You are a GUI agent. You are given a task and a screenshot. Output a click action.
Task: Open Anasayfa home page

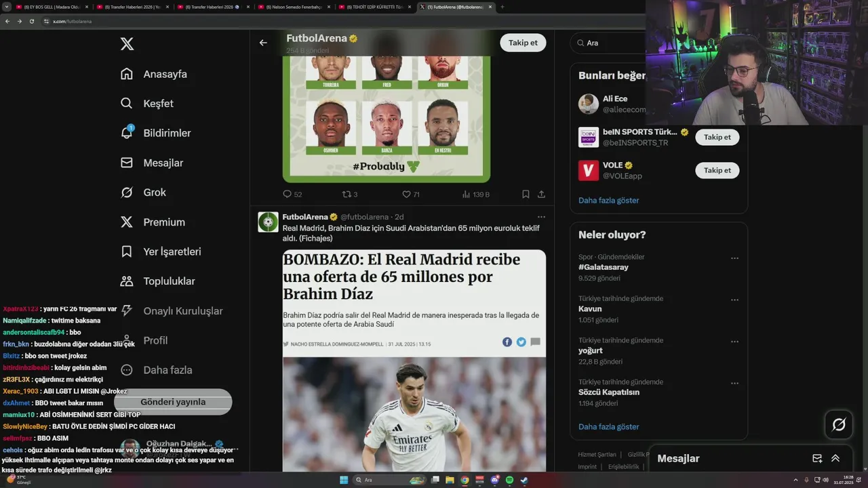[x=153, y=74]
